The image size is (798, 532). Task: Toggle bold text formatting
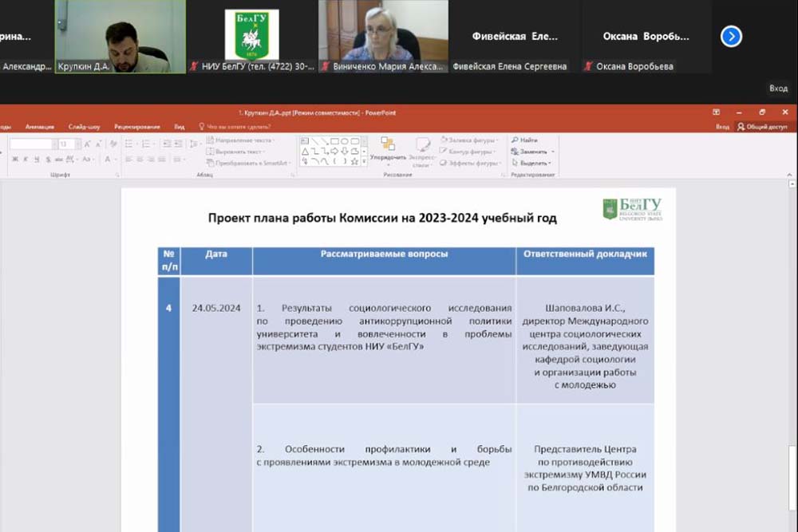(x=14, y=160)
